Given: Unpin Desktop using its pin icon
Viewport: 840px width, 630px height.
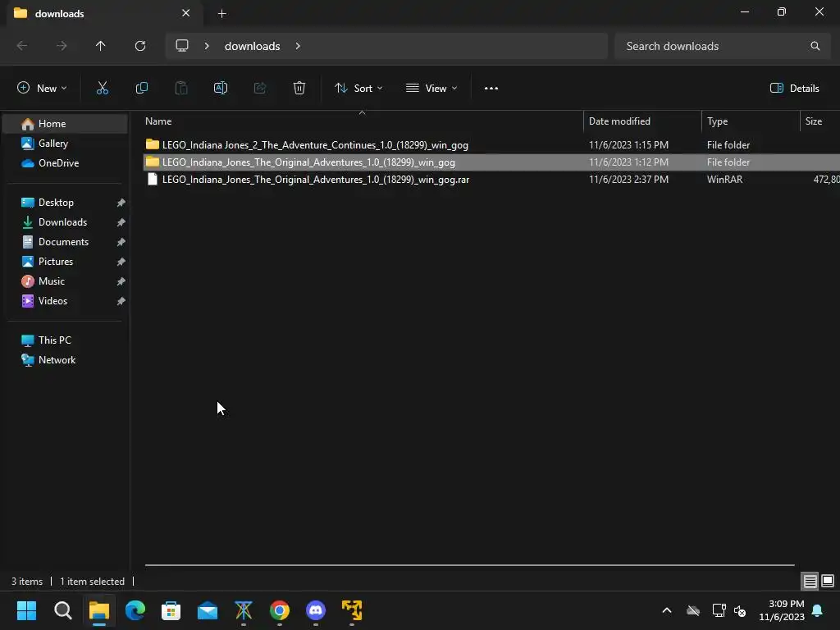Looking at the screenshot, I should point(121,203).
